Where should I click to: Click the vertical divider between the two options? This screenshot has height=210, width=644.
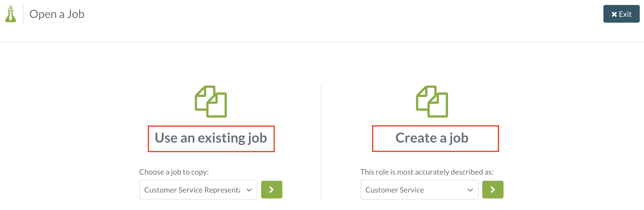[321, 143]
